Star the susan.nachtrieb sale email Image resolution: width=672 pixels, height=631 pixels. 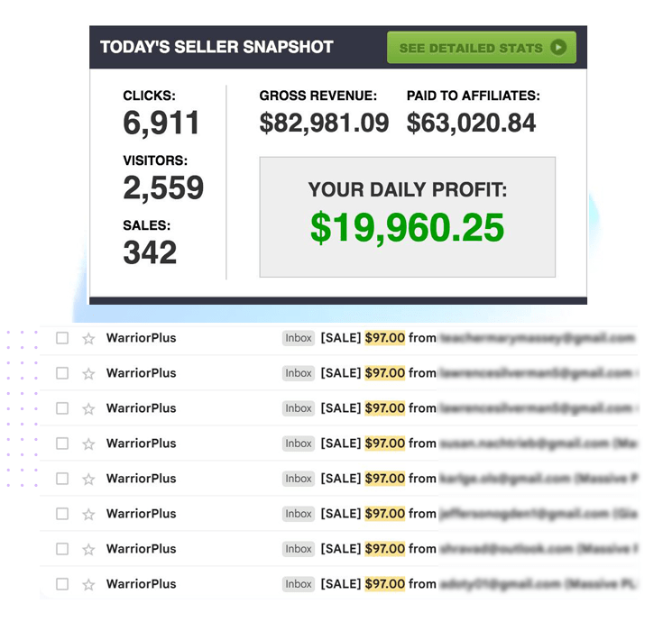click(x=88, y=444)
